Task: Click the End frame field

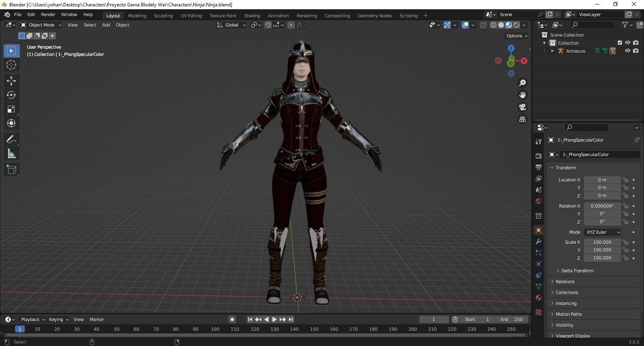Action: tap(512, 319)
